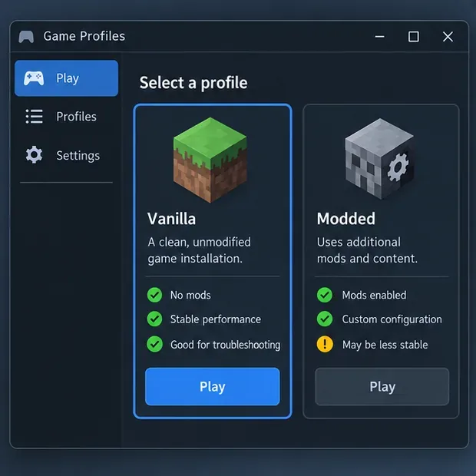Click the 'No mods' feature text

(x=190, y=295)
